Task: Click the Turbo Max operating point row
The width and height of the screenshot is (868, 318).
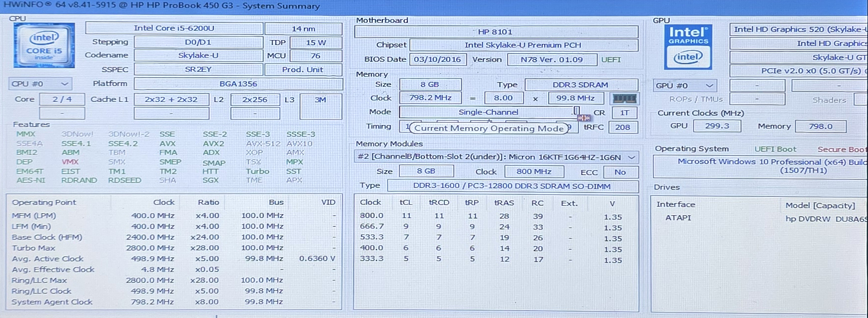Action: tap(174, 248)
